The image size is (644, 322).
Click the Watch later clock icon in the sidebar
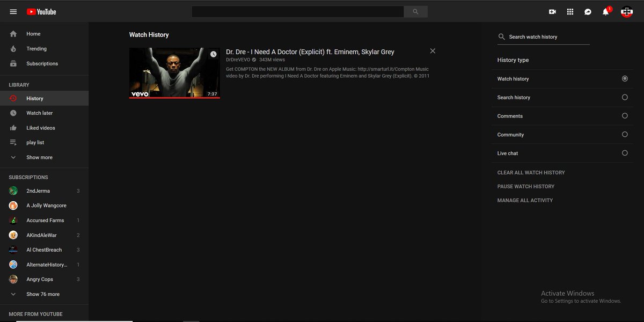(13, 113)
